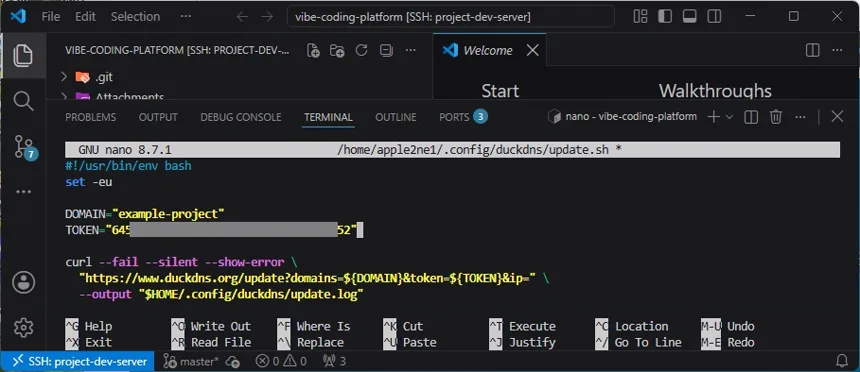Click the VS Code logo icon
The height and width of the screenshot is (372, 860).
pos(18,16)
